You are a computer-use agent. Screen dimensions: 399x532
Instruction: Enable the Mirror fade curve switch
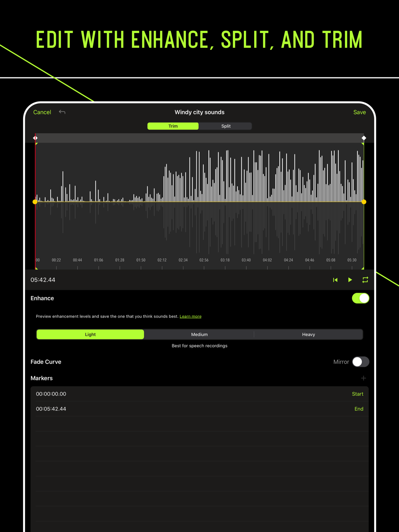[360, 362]
